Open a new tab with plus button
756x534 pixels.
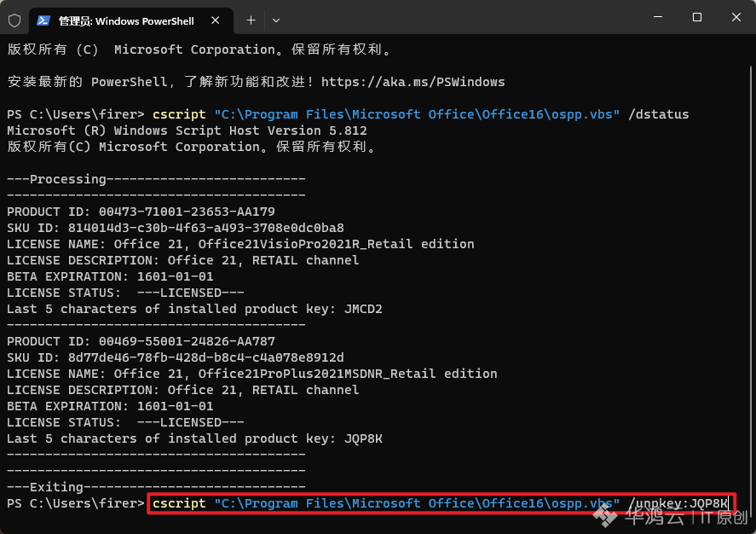[x=251, y=20]
